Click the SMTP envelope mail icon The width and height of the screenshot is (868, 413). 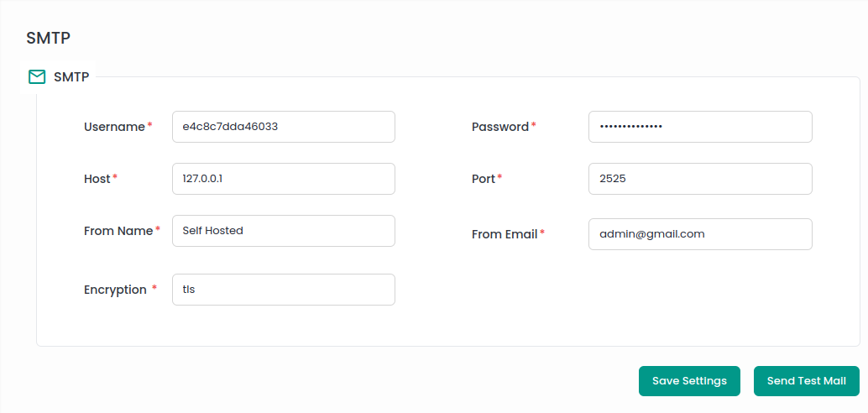click(x=37, y=77)
